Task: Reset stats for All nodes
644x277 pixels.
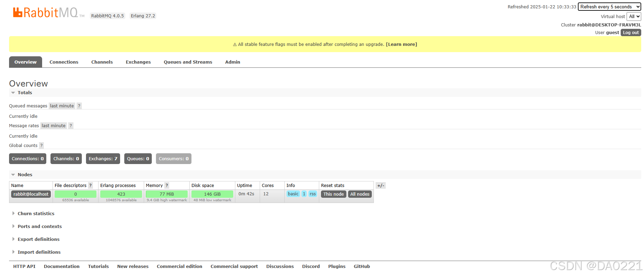Action: point(360,194)
